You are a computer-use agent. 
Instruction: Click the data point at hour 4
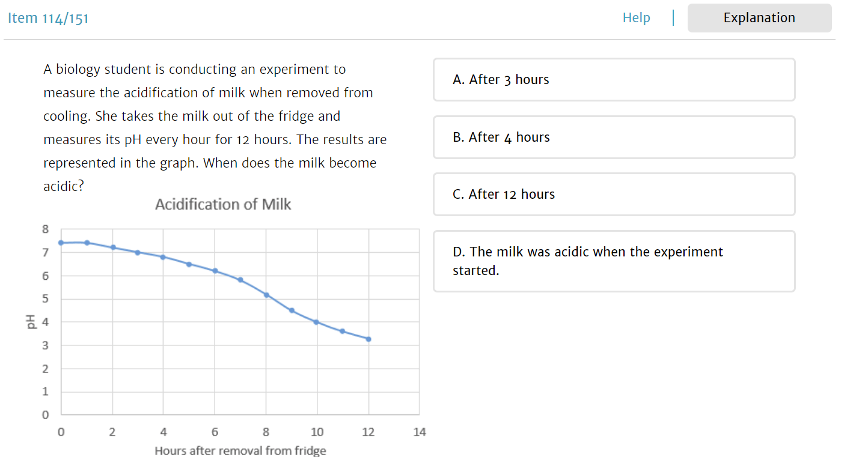[163, 257]
